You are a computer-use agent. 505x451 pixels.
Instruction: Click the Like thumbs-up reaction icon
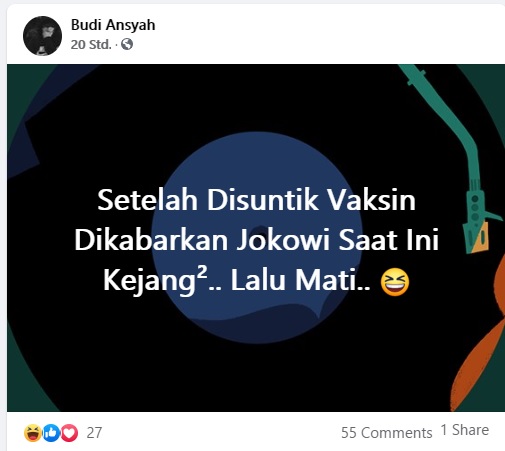[x=51, y=433]
